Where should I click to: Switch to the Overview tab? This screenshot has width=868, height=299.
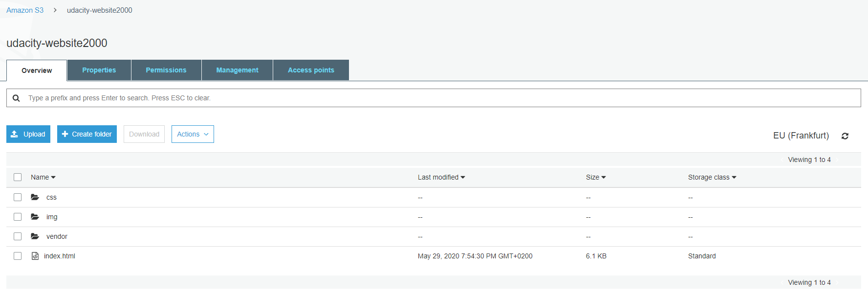click(37, 70)
